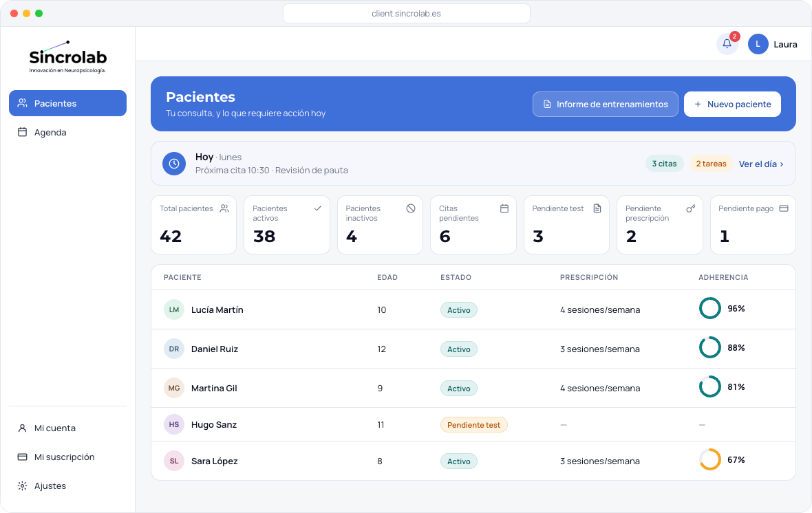The height and width of the screenshot is (513, 812).
Task: Click the DR avatar for Daniel Ruiz
Action: [x=174, y=349]
